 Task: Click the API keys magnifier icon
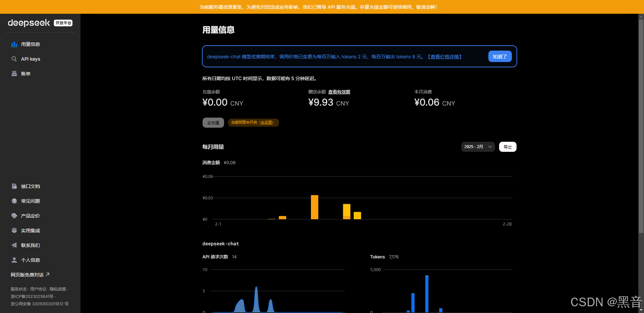[14, 59]
